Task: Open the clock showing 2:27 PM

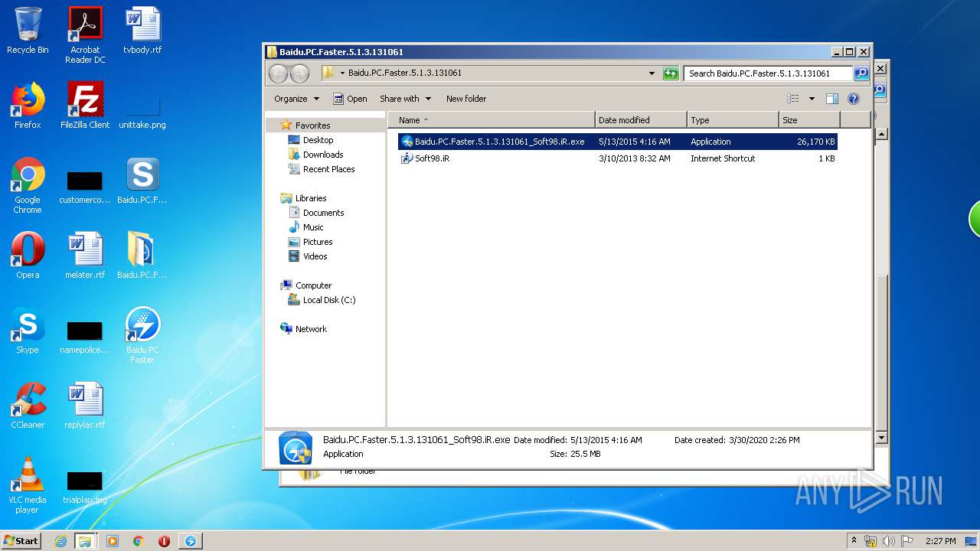Action: (x=940, y=541)
